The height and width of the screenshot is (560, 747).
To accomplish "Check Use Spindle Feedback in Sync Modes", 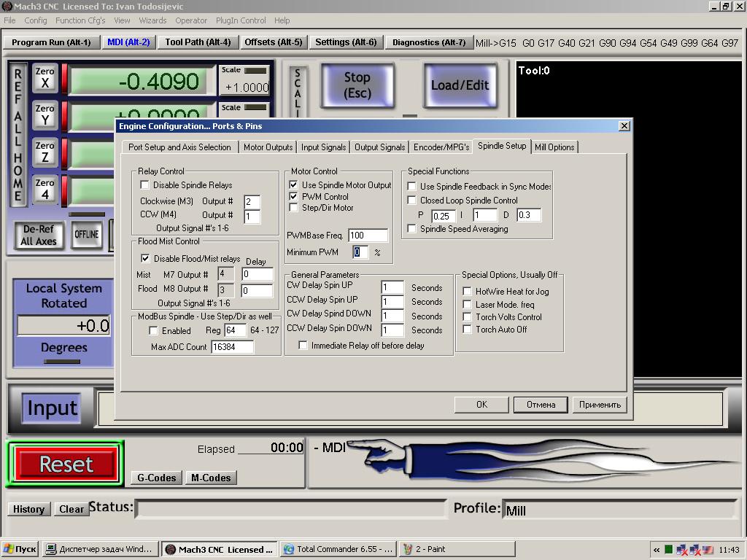I will [x=411, y=186].
